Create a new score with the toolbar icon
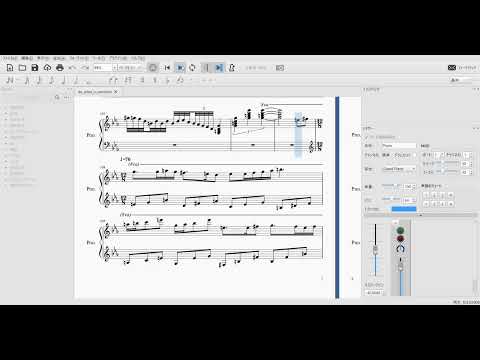The width and height of the screenshot is (480, 360). 10,68
